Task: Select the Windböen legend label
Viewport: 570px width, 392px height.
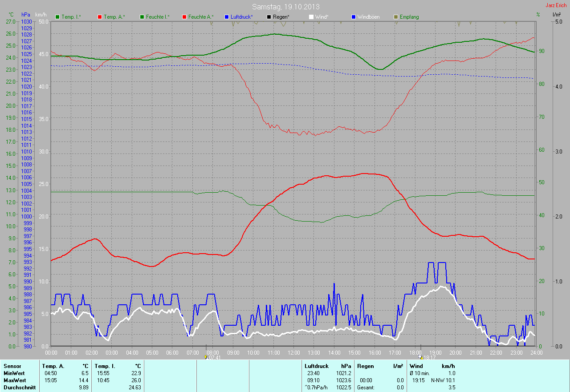Action: coord(369,17)
